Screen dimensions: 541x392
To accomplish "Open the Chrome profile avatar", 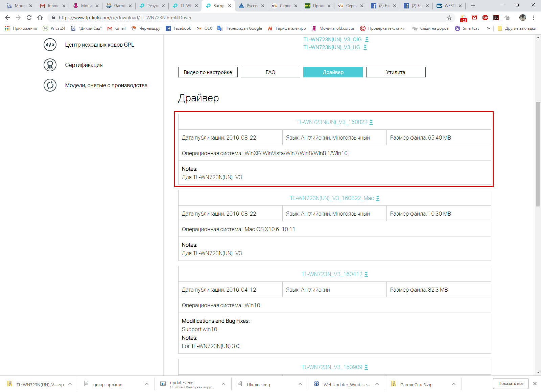I will click(522, 18).
